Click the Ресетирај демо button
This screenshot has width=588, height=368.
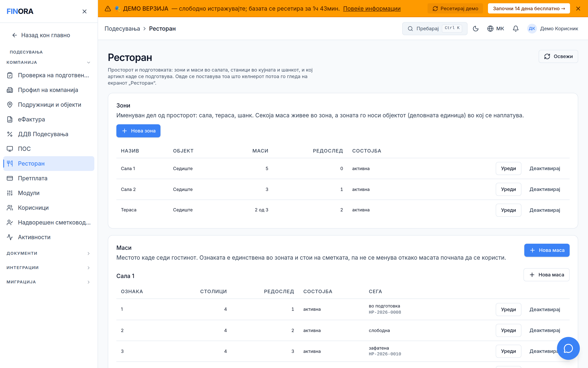pos(455,9)
